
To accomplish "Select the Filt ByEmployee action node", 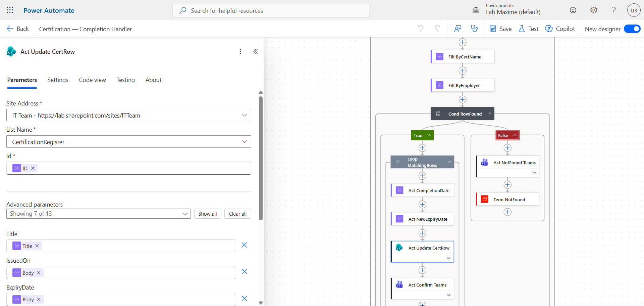I will (x=463, y=85).
